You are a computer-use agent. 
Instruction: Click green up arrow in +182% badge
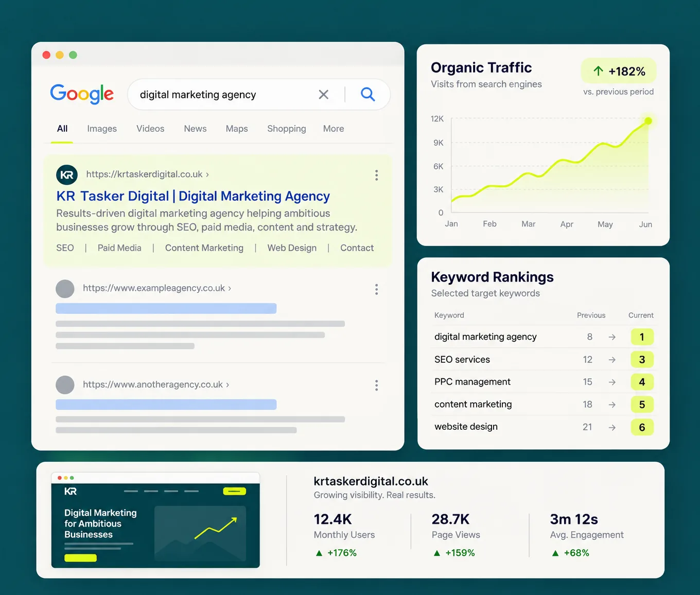coord(598,71)
